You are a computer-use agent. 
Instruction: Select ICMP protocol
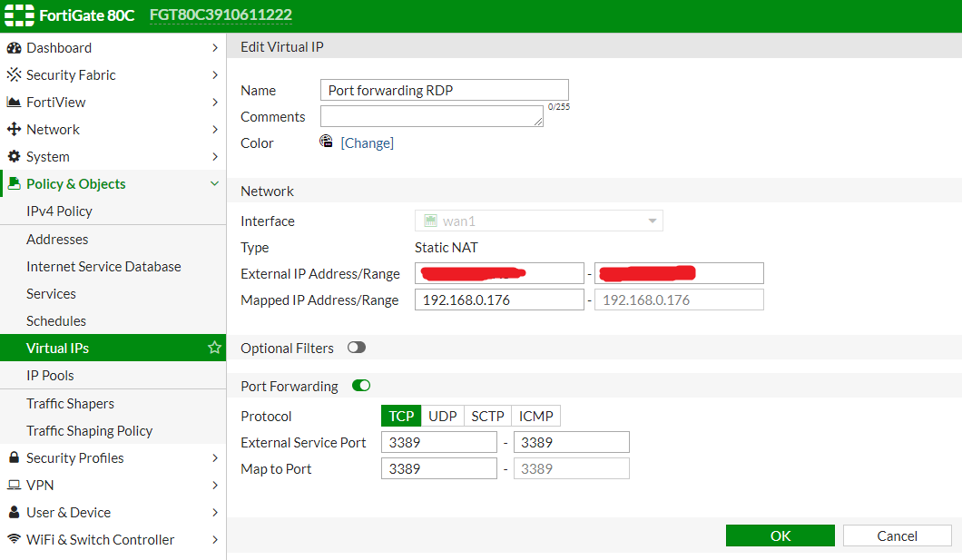(535, 416)
